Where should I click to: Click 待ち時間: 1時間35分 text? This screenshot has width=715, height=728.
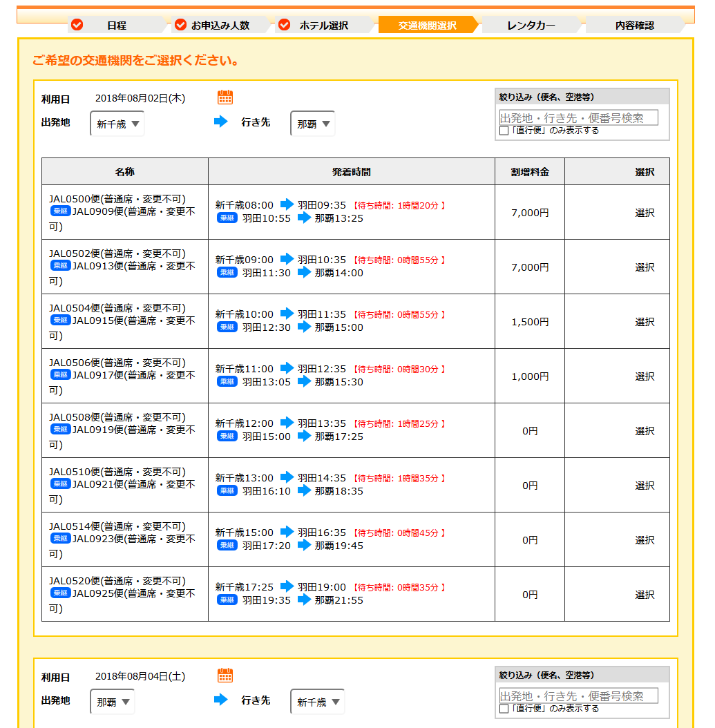point(399,478)
